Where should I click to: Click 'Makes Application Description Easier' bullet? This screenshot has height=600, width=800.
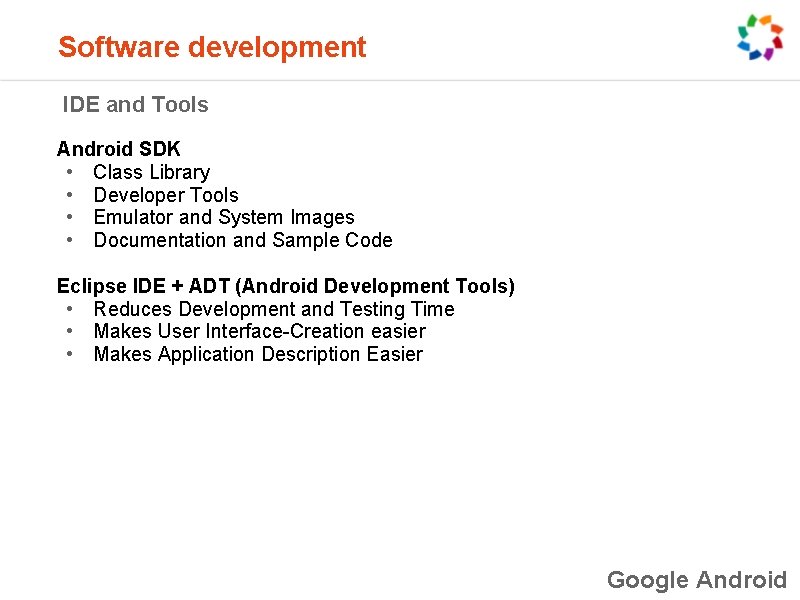click(x=258, y=355)
